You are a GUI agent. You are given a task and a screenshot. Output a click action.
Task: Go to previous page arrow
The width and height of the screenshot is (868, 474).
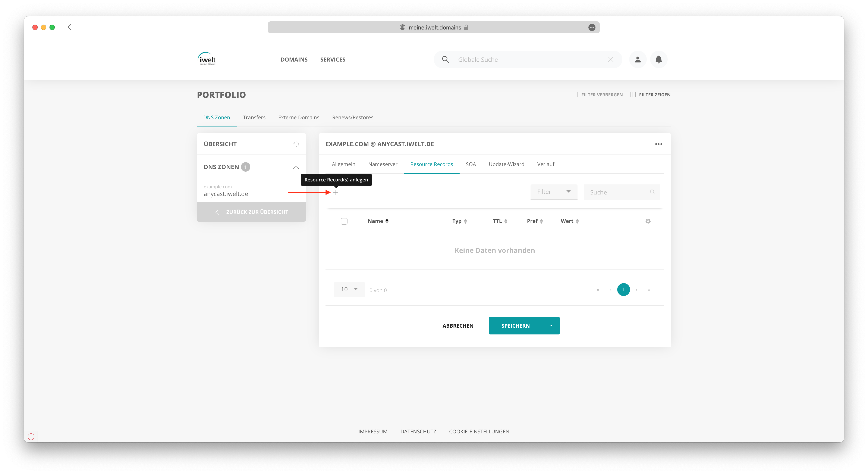coord(611,290)
